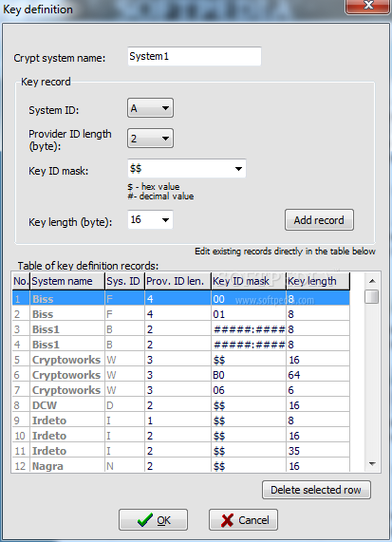
Task: Select the Nagra row system name
Action: tap(67, 466)
